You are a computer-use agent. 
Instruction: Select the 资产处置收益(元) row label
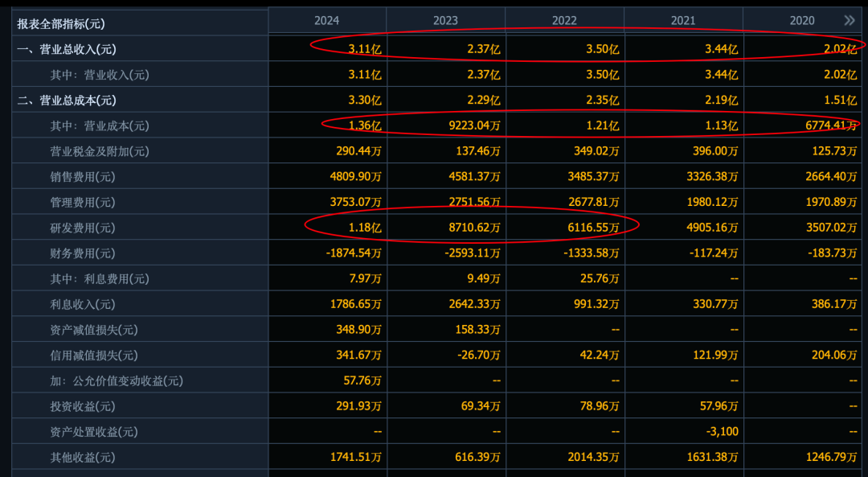(x=94, y=432)
